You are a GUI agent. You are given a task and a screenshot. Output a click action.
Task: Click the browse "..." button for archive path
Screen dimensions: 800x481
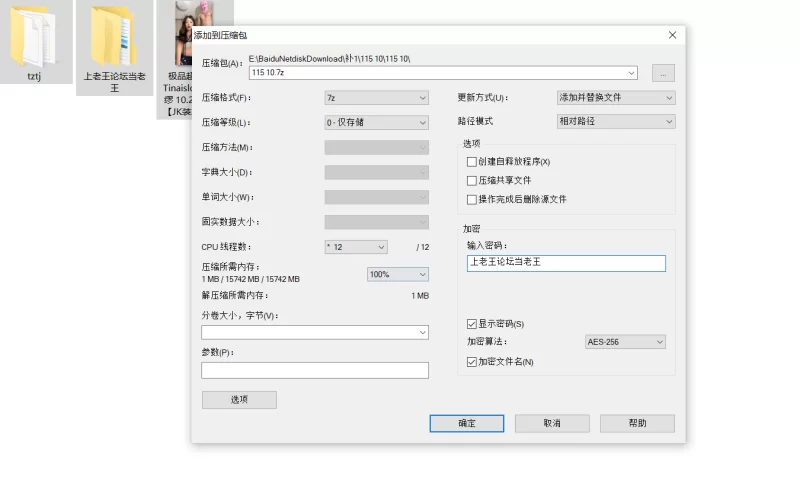pos(663,73)
